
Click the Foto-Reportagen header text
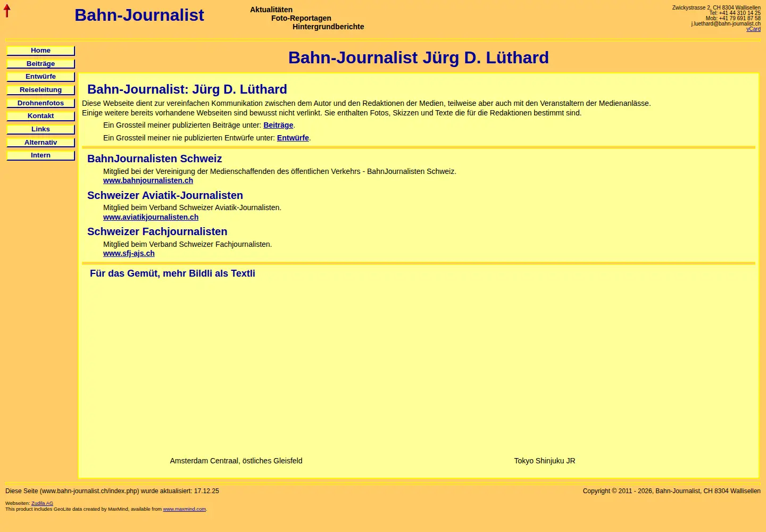pos(301,18)
